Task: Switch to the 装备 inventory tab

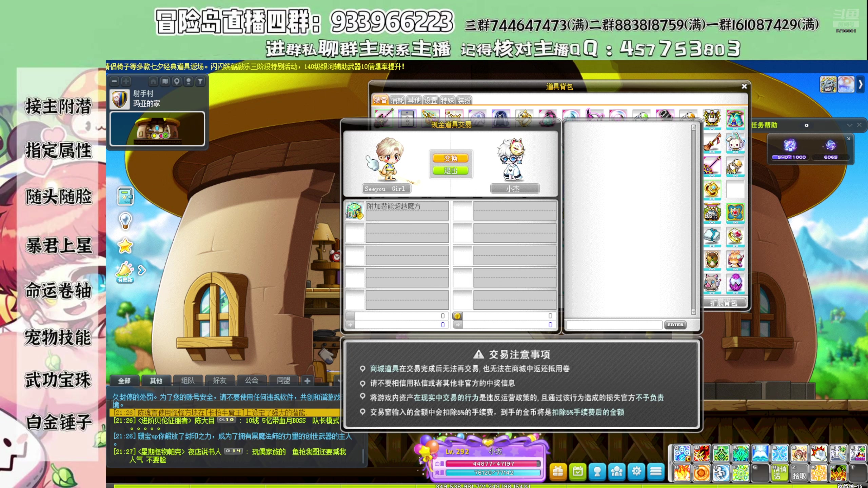Action: click(x=380, y=100)
